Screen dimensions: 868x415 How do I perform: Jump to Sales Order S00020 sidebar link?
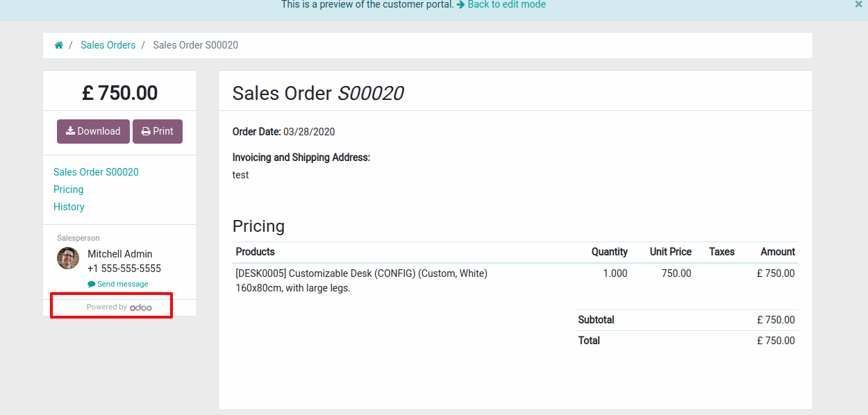(96, 172)
